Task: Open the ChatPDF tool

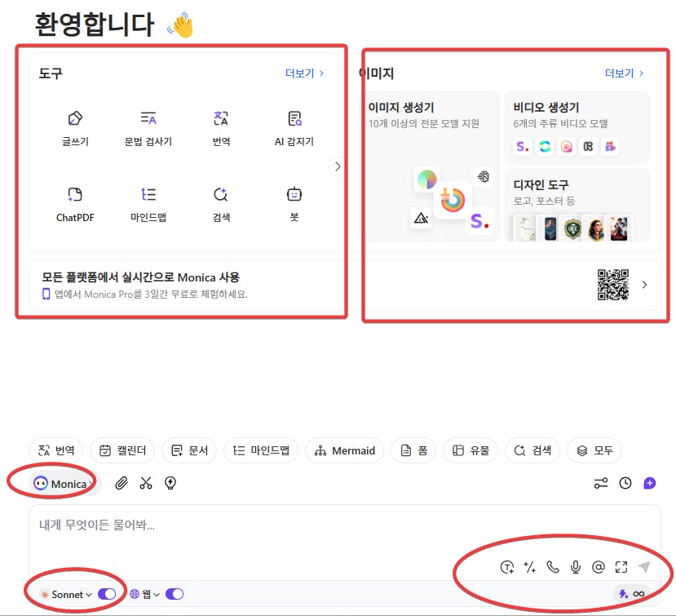Action: 75,205
